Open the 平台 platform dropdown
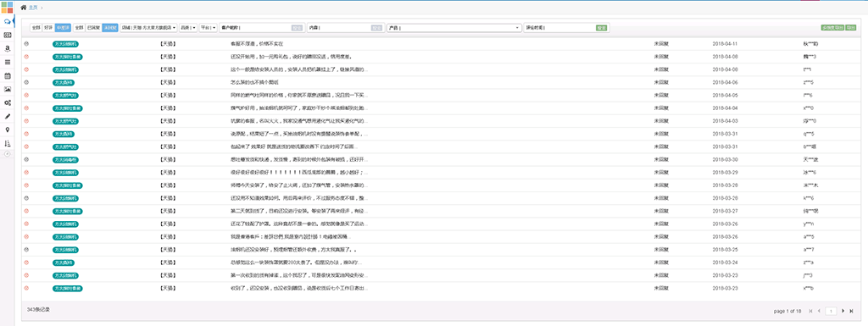This screenshot has width=868, height=326. [209, 28]
